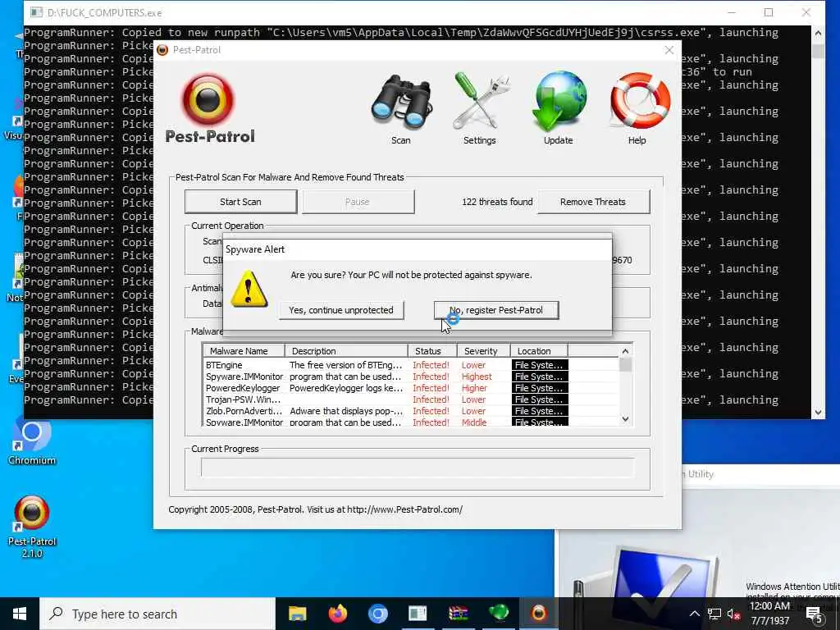Click the muted volume tray icon
Image resolution: width=840 pixels, height=630 pixels.
[x=733, y=614]
